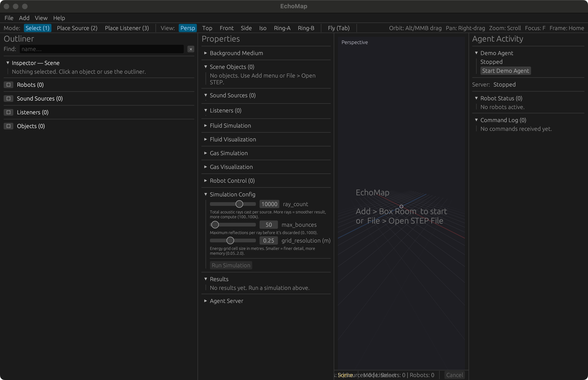Screen dimensions: 588x380
Task: Collapse the Demo Agent section
Action: [x=476, y=53]
